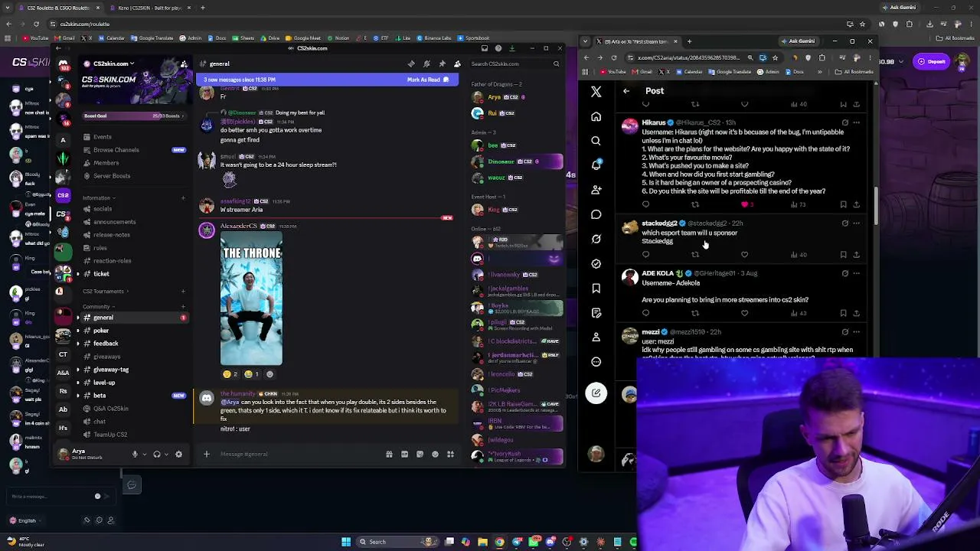Open Explore search in the X sidebar
This screenshot has width=980, height=551.
(596, 141)
